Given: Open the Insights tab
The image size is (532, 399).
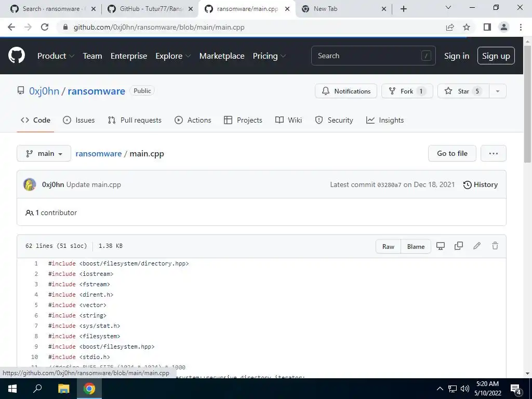Looking at the screenshot, I should 385,120.
